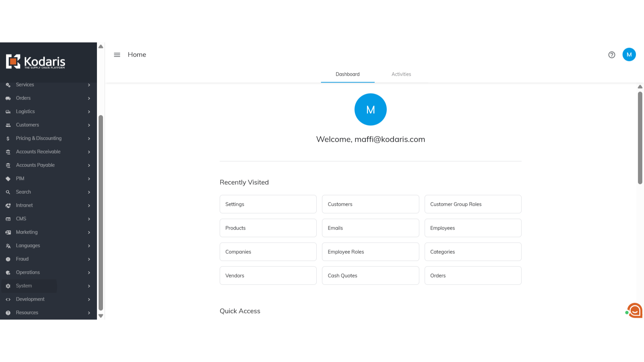Click the hamburger menu icon
The height and width of the screenshot is (362, 644).
click(x=117, y=55)
